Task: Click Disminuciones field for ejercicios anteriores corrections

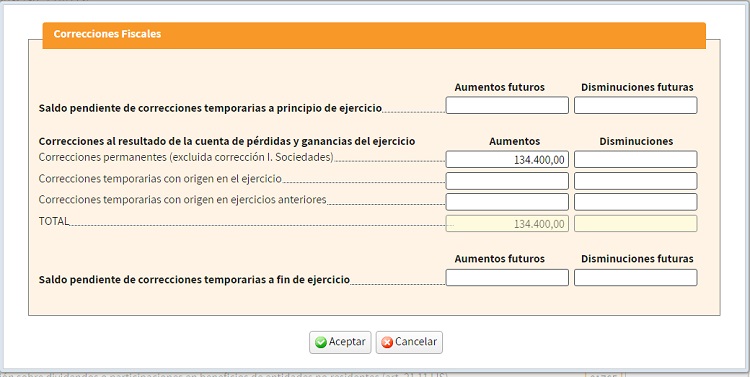Action: (636, 202)
